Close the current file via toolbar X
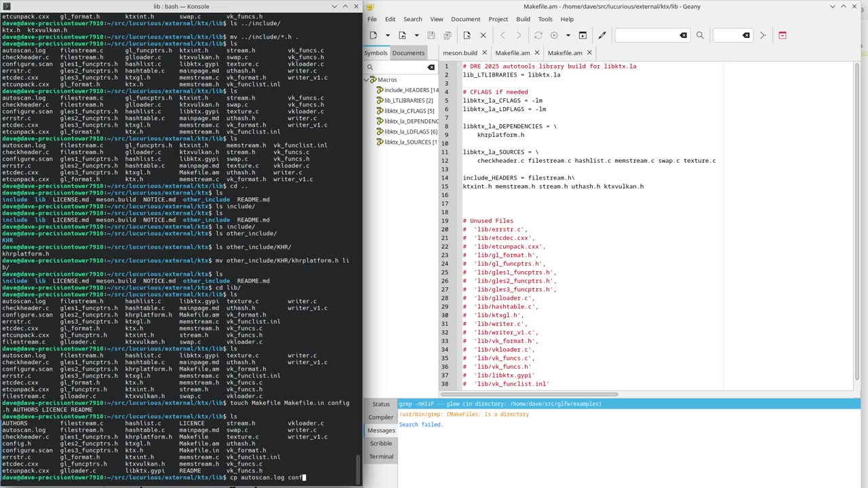This screenshot has height=488, width=868. coord(483,35)
